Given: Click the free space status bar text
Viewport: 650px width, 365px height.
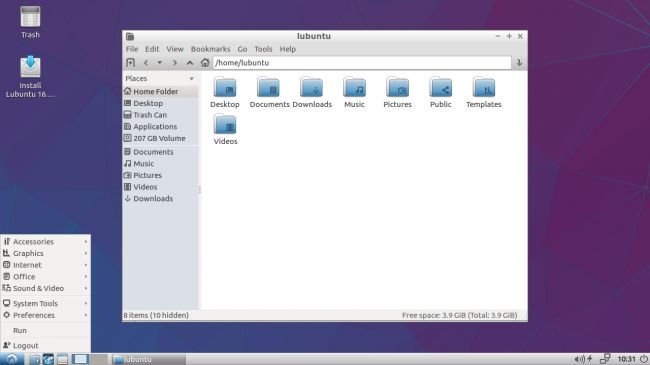Looking at the screenshot, I should coord(459,315).
